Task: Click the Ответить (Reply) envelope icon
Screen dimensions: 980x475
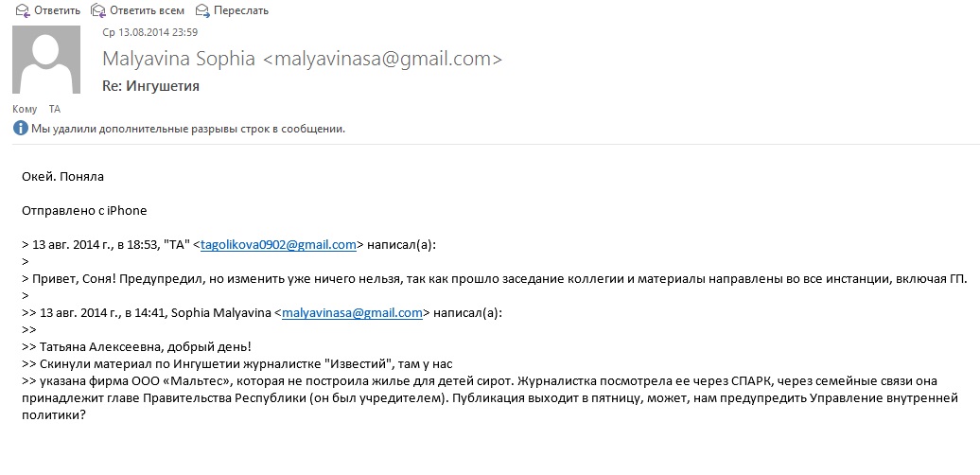Action: pos(19,10)
